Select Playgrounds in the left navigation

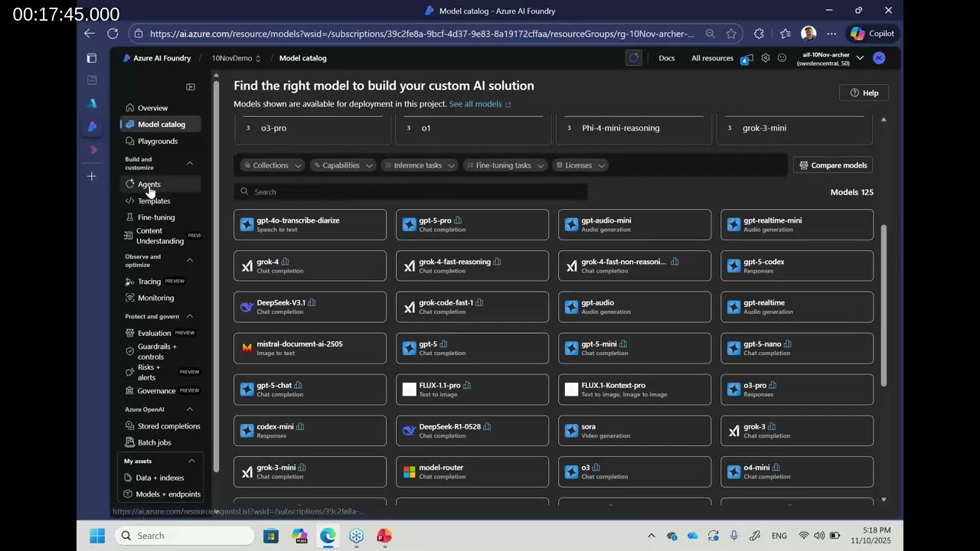157,141
